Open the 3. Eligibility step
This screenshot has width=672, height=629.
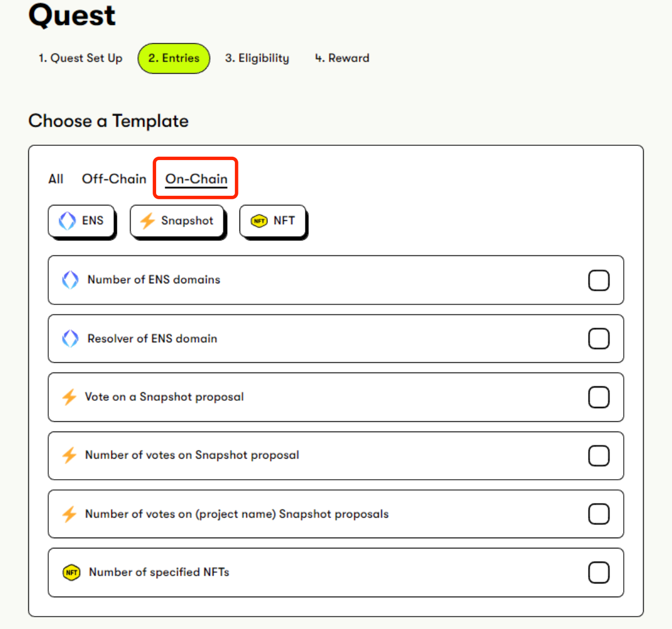pyautogui.click(x=257, y=58)
